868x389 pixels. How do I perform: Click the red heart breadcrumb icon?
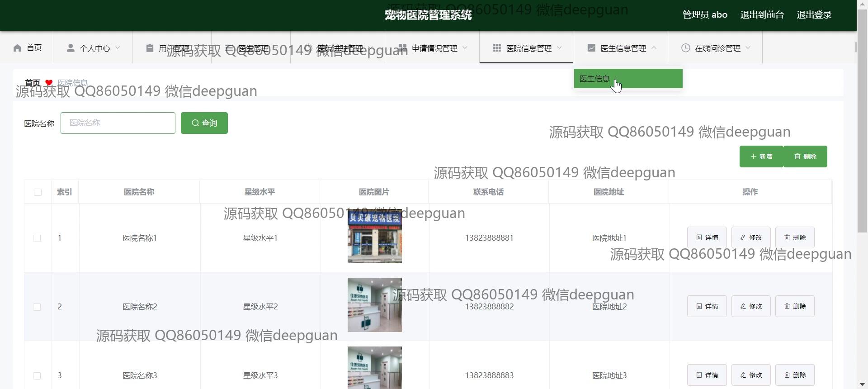click(49, 83)
